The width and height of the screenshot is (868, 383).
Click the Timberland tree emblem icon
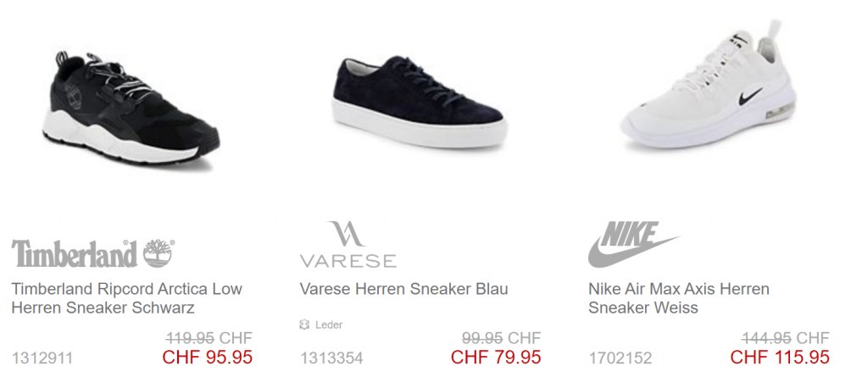coord(159,253)
